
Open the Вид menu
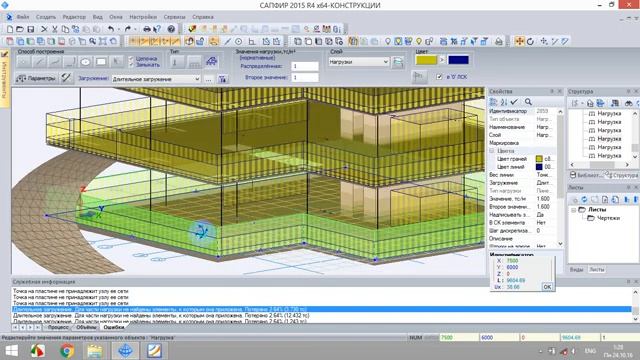(98, 17)
